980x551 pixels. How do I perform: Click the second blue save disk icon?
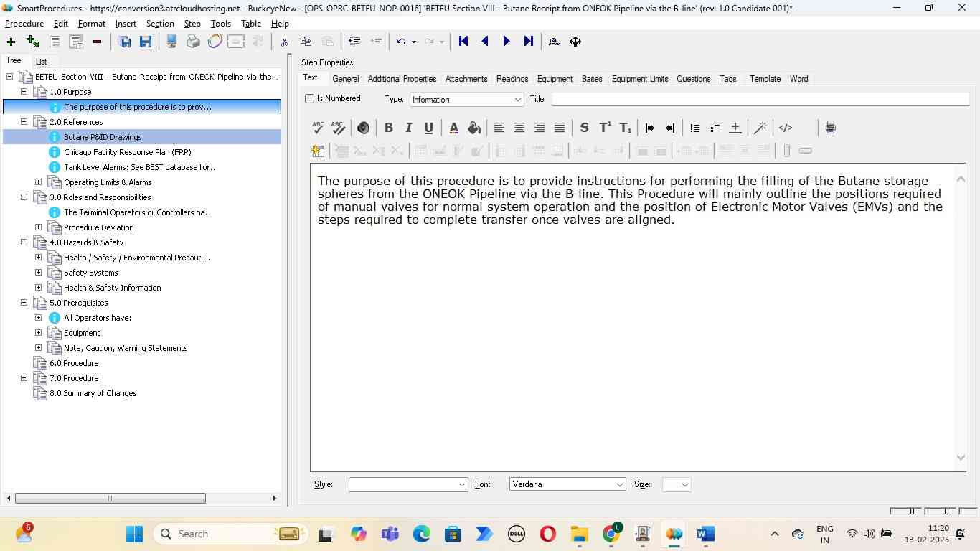(146, 42)
